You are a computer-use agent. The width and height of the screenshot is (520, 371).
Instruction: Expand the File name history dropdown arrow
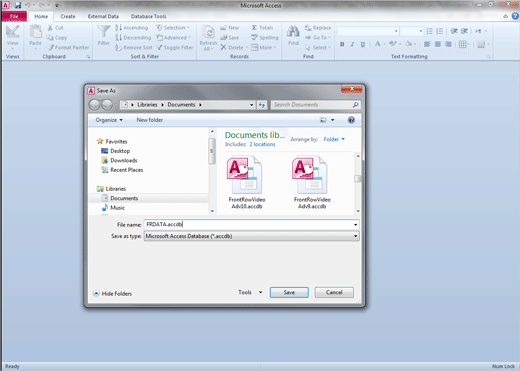356,225
